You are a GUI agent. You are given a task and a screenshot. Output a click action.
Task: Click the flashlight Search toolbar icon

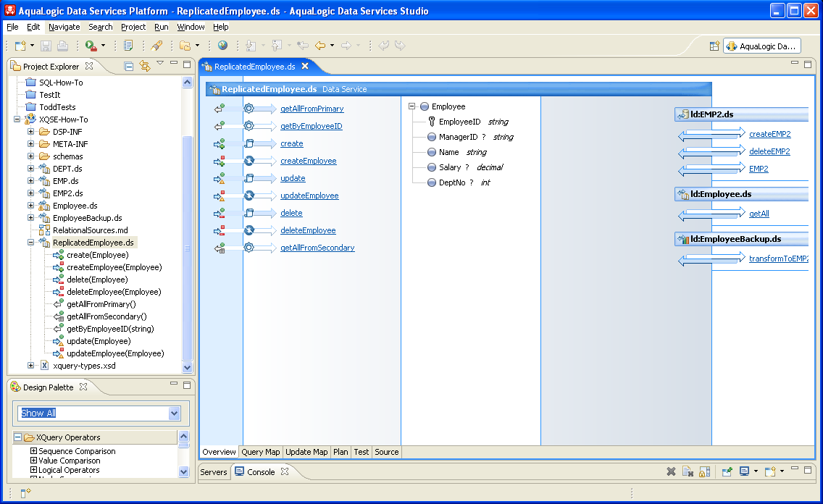click(x=156, y=46)
